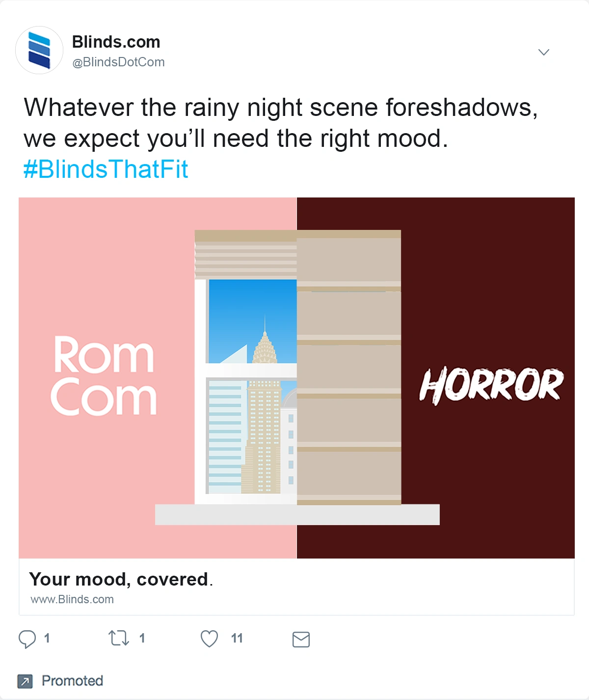Open the "Your mood, covered." card headline

pyautogui.click(x=121, y=580)
